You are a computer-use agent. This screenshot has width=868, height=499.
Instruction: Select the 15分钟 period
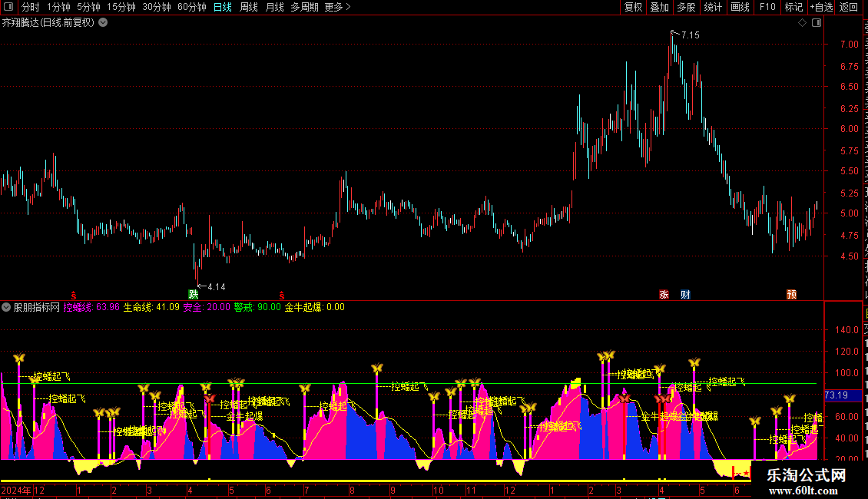[121, 7]
